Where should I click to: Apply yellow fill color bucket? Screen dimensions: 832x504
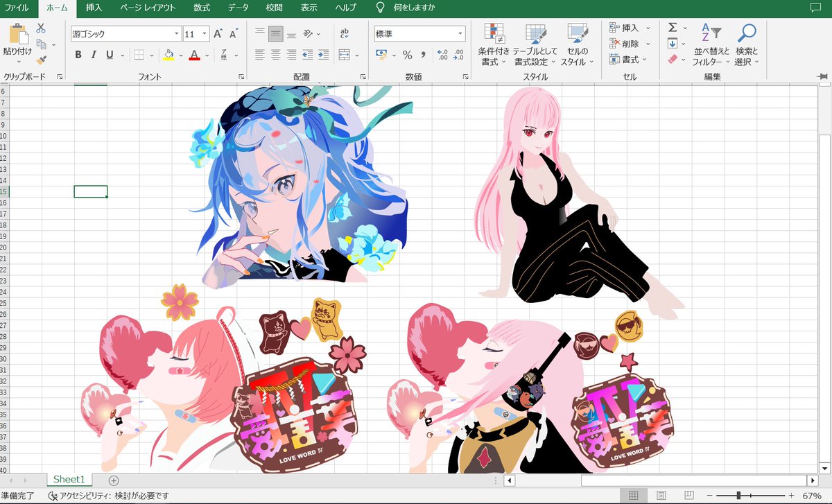tap(169, 55)
